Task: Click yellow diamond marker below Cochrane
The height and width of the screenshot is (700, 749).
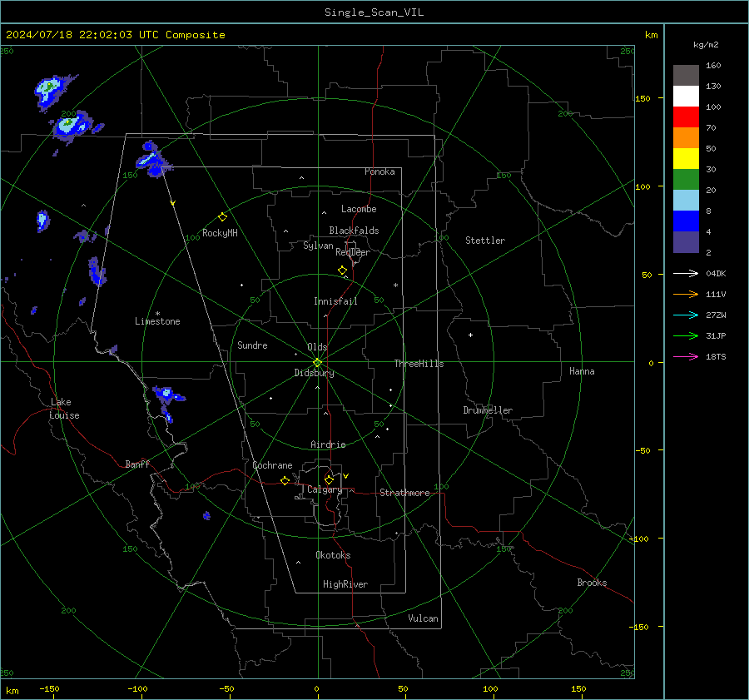Action: (285, 481)
